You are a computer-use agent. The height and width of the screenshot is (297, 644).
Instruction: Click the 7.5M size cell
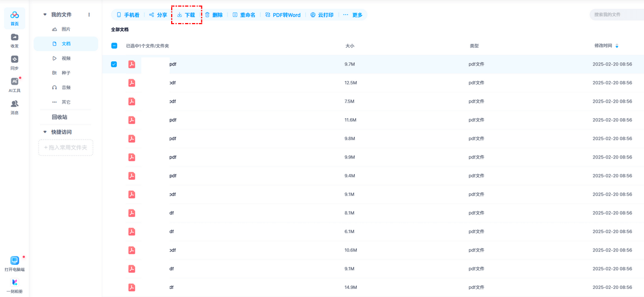pos(349,102)
